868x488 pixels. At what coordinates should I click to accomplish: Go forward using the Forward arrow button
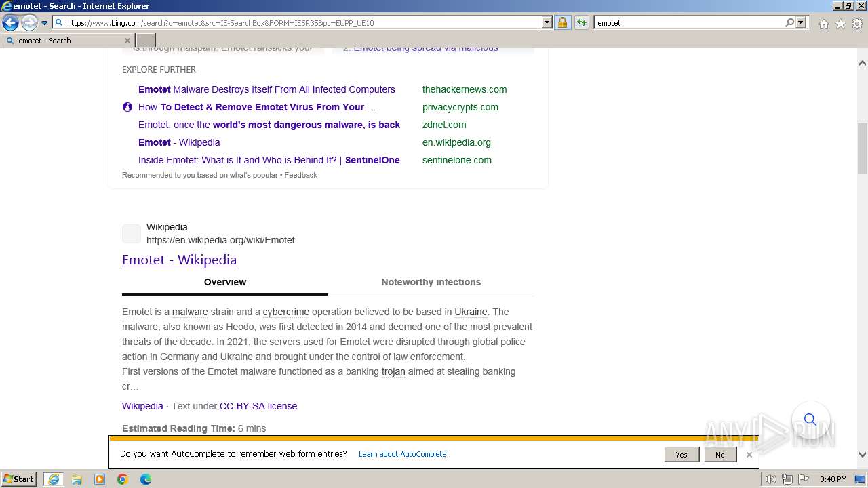click(x=28, y=23)
